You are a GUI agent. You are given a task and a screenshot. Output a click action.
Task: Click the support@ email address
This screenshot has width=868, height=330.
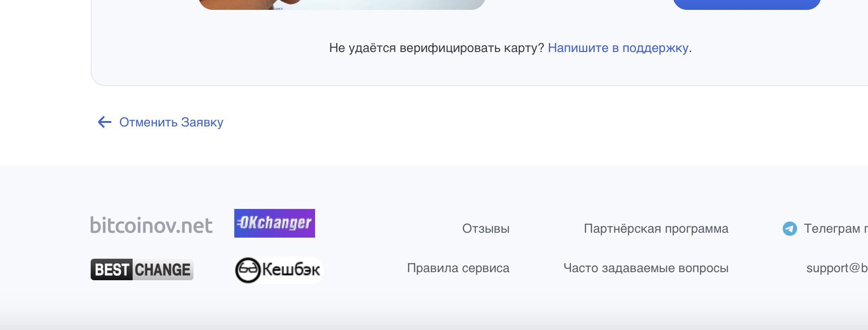pyautogui.click(x=837, y=268)
